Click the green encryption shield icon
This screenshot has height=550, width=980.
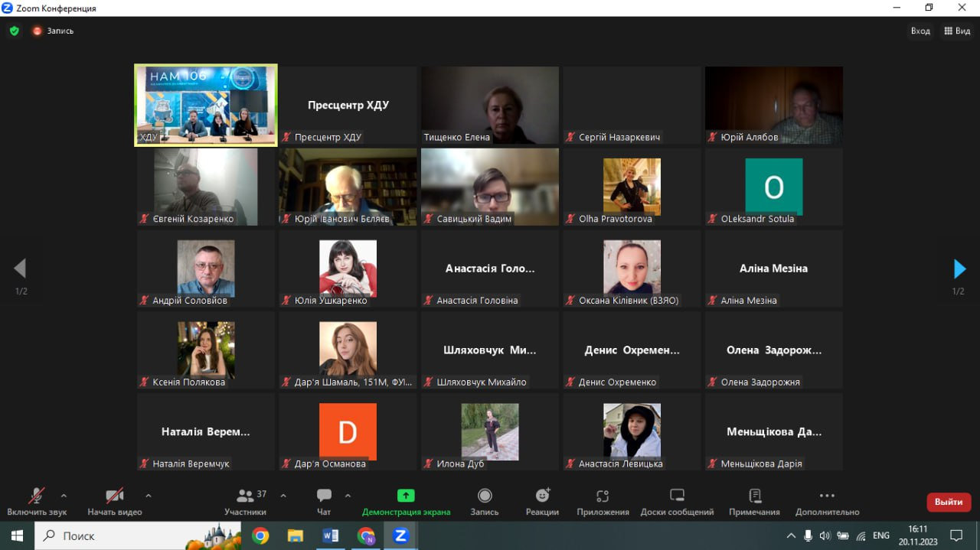point(14,31)
